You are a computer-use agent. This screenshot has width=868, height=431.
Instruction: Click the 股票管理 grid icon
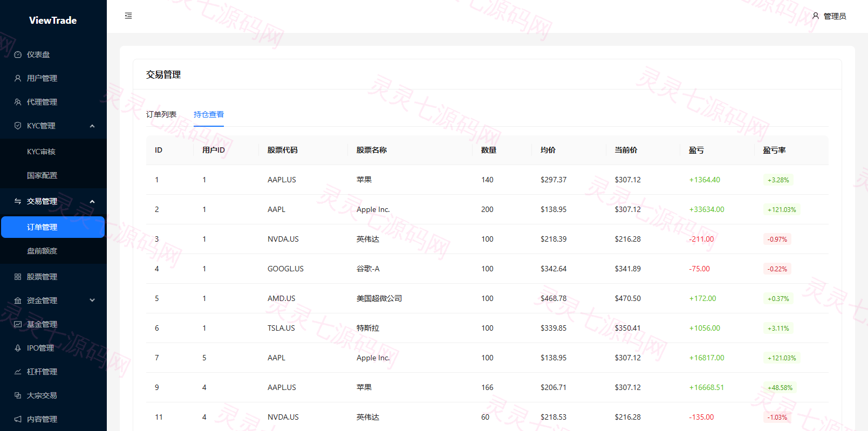coord(18,277)
